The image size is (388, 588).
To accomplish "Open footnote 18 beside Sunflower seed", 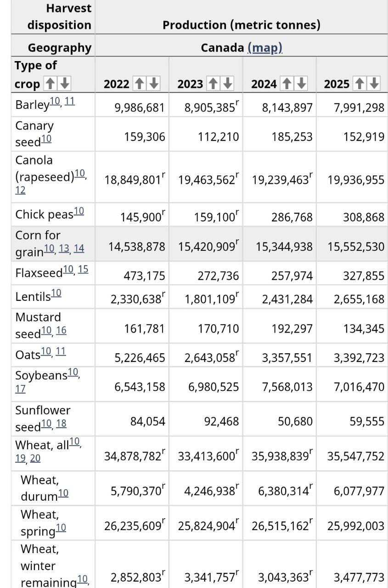I will [61, 424].
